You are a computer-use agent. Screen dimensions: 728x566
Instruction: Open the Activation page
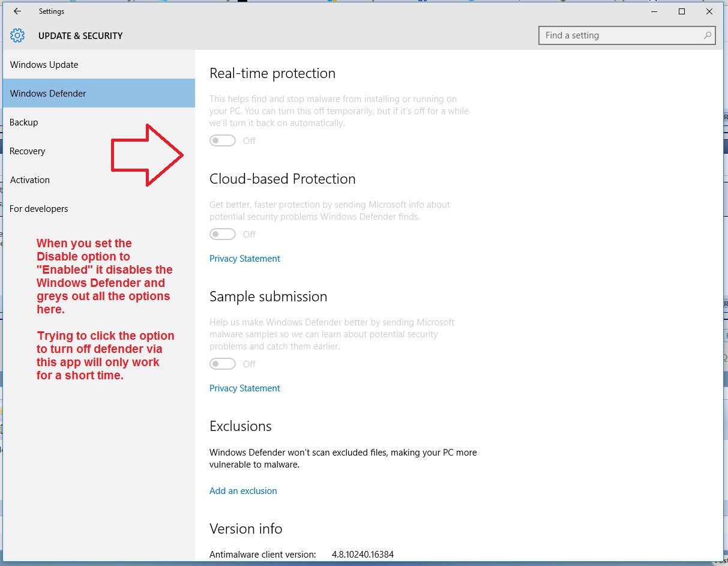(99, 179)
